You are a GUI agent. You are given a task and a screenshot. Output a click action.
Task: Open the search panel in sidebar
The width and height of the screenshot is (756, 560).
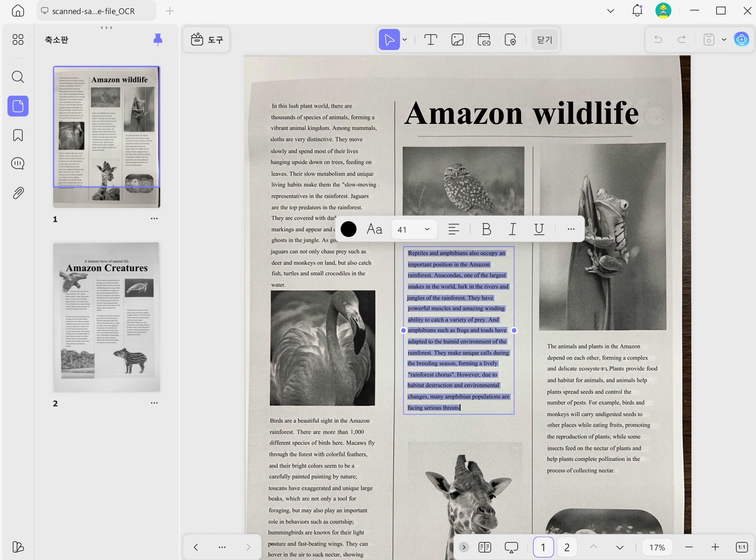click(18, 77)
